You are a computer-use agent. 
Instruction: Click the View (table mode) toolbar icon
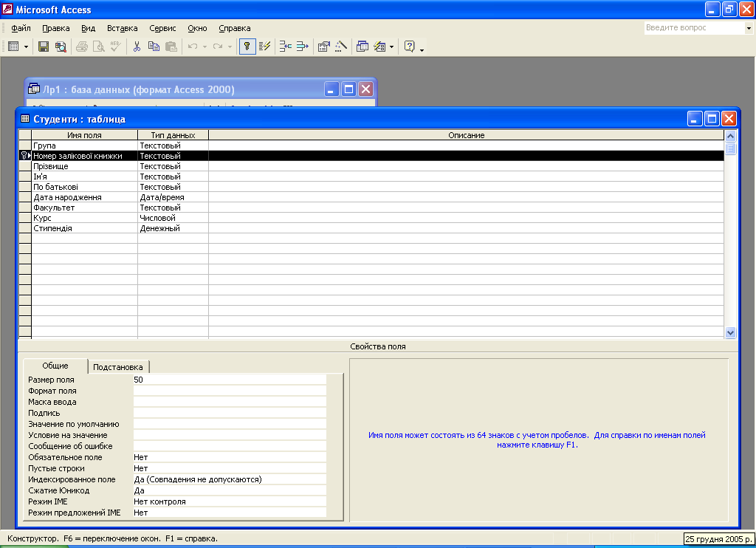click(x=13, y=47)
